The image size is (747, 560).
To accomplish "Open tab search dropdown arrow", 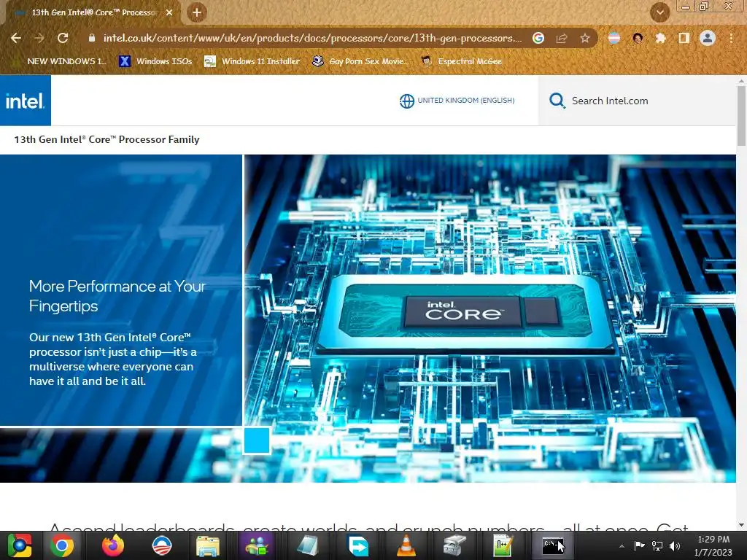I will 659,12.
